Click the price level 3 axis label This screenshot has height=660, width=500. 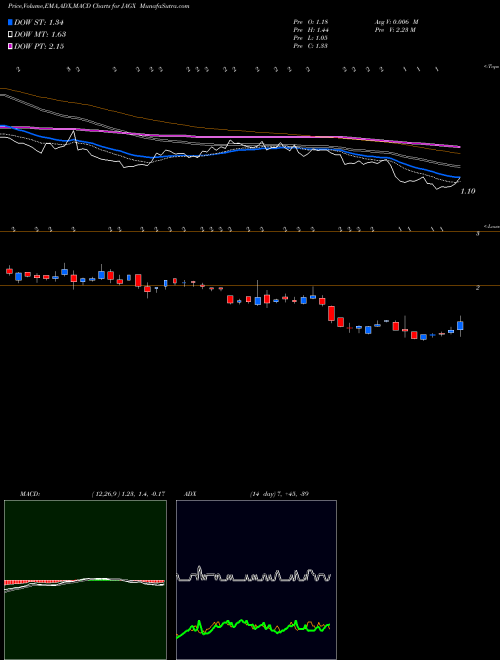[x=478, y=234]
